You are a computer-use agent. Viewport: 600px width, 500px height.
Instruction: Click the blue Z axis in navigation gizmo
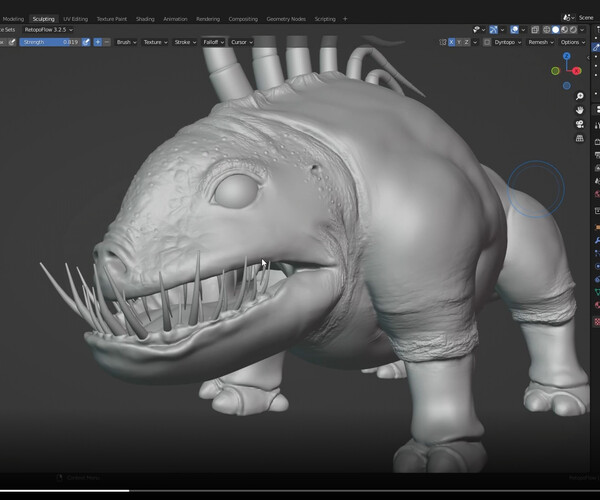(x=568, y=57)
